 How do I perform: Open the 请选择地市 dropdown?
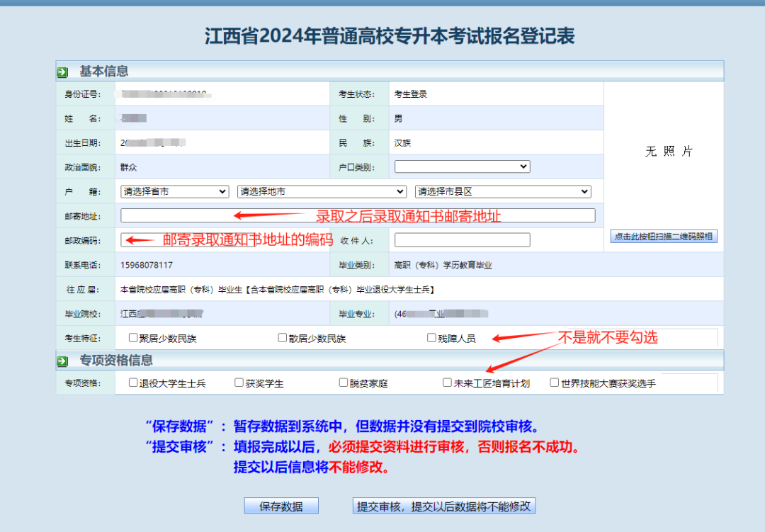tap(322, 192)
